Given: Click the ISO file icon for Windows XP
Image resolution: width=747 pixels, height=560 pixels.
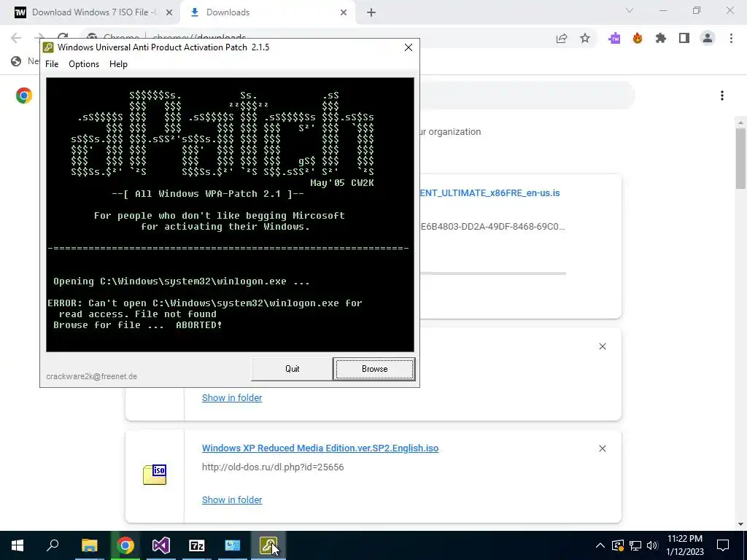Looking at the screenshot, I should 155,475.
